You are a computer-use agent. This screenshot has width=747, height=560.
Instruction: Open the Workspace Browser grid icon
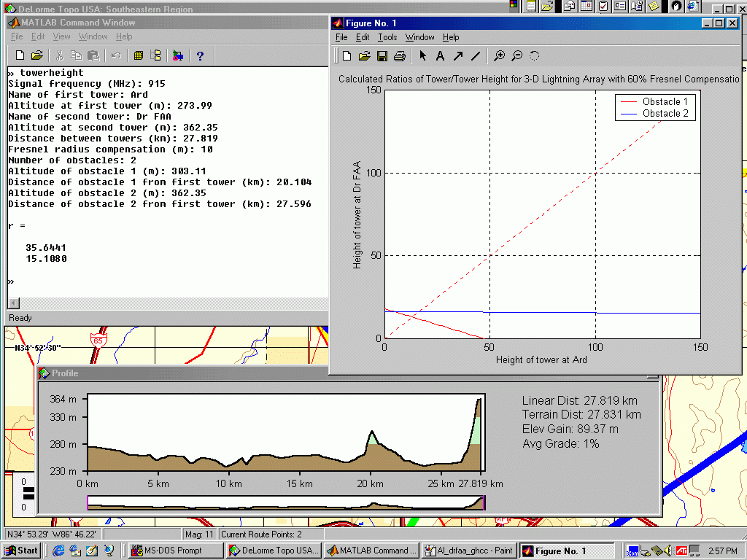[x=138, y=55]
